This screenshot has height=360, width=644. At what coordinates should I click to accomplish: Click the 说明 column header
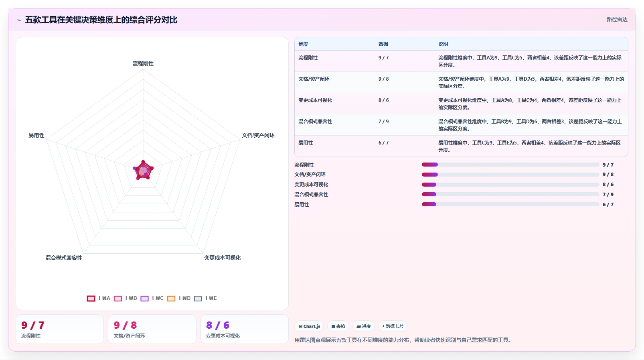(x=443, y=44)
